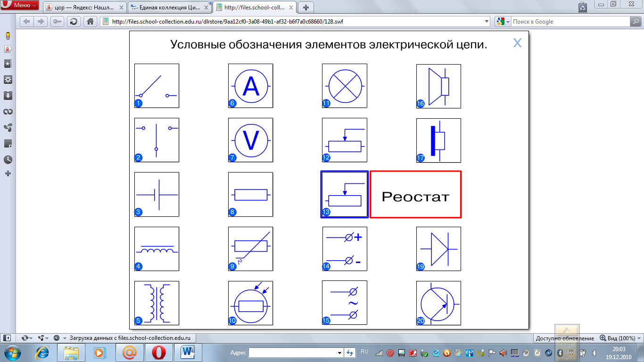
Task: Open the Links chain sidebar panel
Action: click(x=8, y=112)
